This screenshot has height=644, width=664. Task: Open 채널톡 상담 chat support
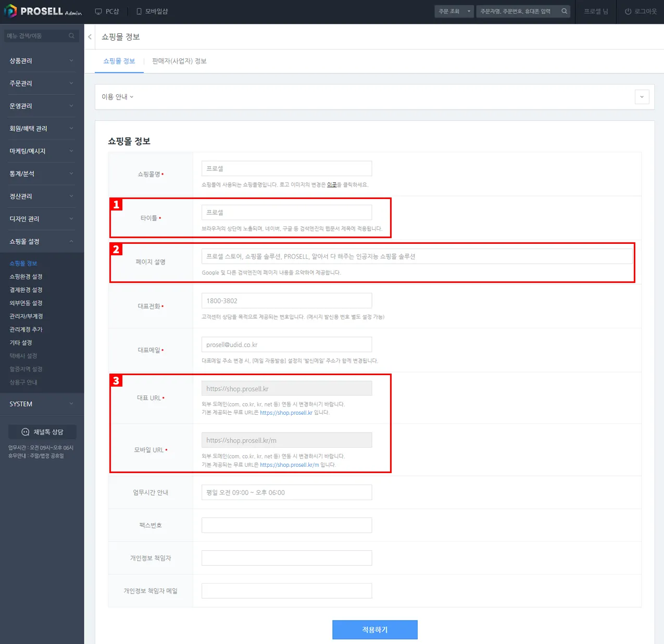pos(42,432)
